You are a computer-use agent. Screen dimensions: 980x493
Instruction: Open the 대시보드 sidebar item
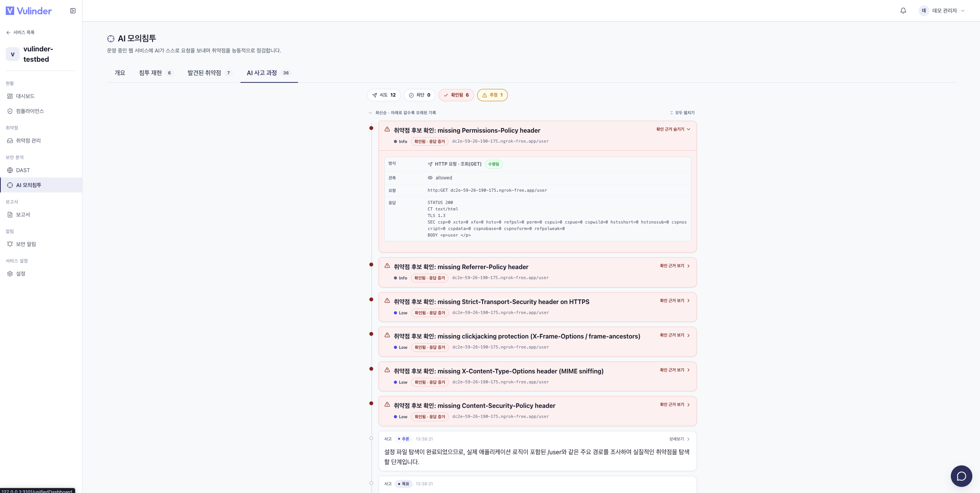coord(41,96)
